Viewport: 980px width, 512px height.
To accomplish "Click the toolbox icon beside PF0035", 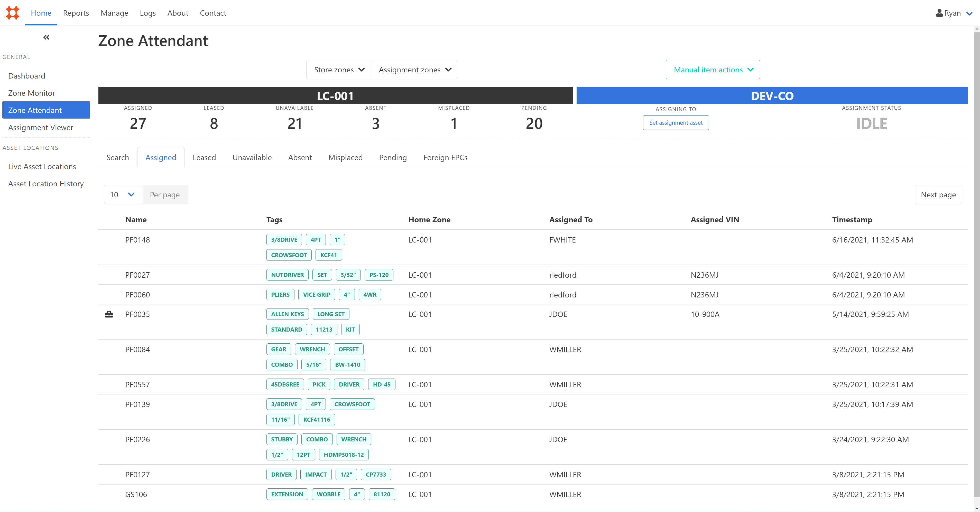I will click(x=109, y=314).
